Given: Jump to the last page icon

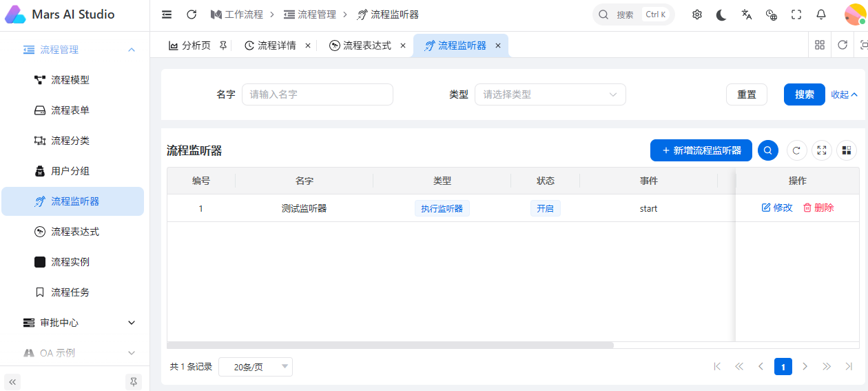Looking at the screenshot, I should point(849,366).
